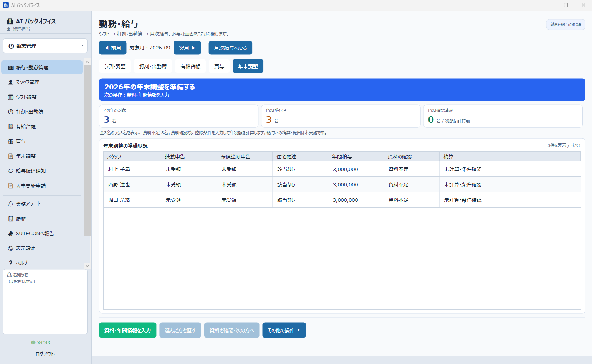This screenshot has width=592, height=364.
Task: Click the 有給台帳 ledger icon in sidebar
Action: pyautogui.click(x=11, y=127)
